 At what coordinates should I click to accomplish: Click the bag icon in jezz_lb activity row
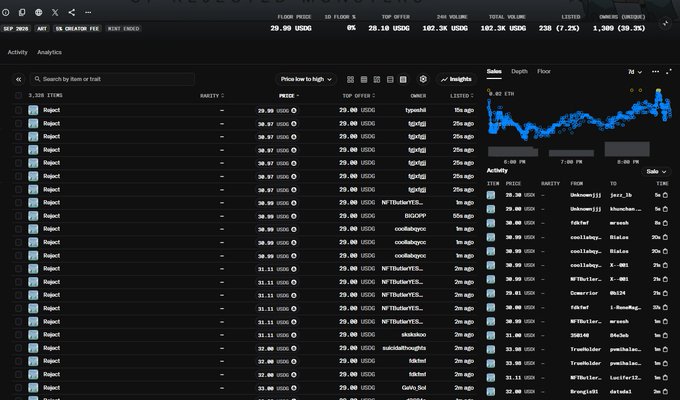pyautogui.click(x=665, y=195)
